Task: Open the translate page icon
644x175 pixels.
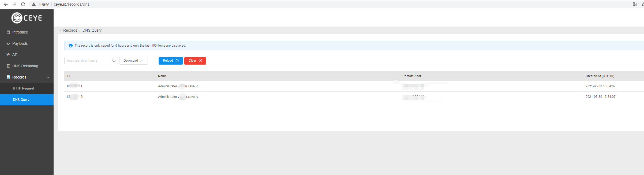Action: click(x=635, y=4)
